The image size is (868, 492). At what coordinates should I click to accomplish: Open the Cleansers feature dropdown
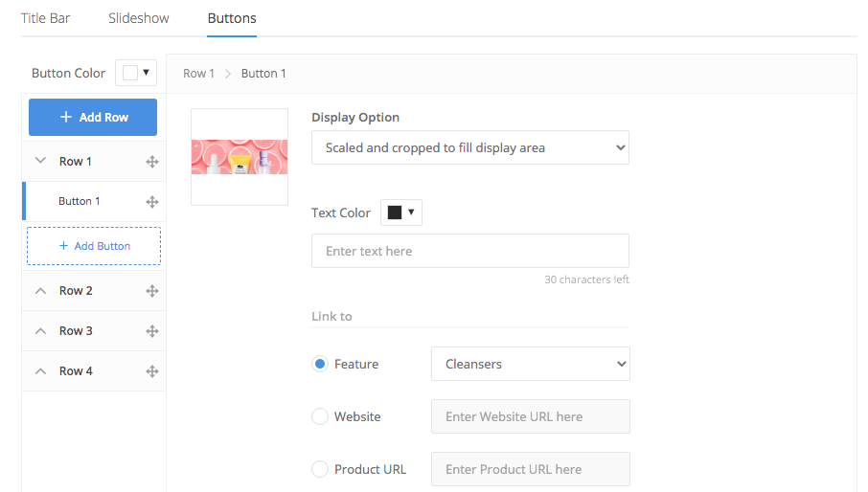tap(530, 364)
